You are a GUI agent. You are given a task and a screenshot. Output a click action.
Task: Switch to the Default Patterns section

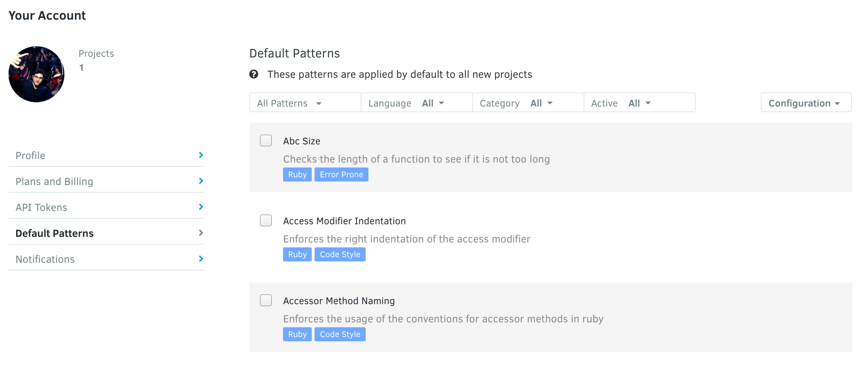click(x=54, y=233)
